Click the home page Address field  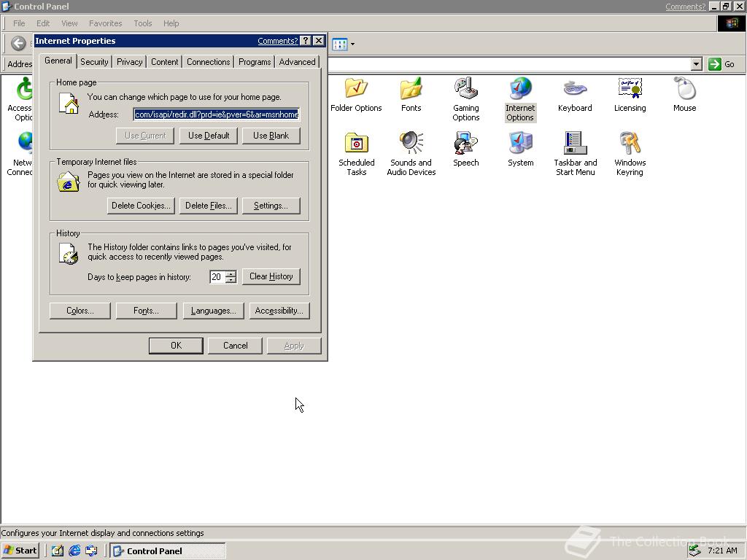click(216, 114)
